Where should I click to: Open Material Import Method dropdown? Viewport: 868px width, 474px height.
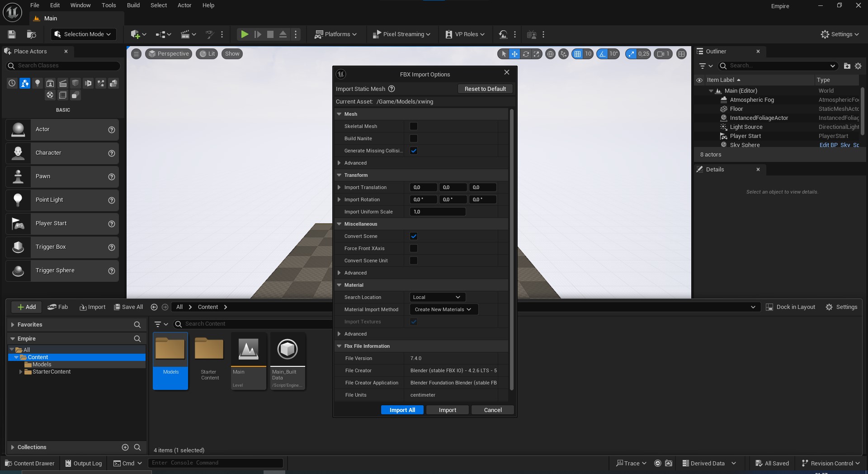pos(443,309)
